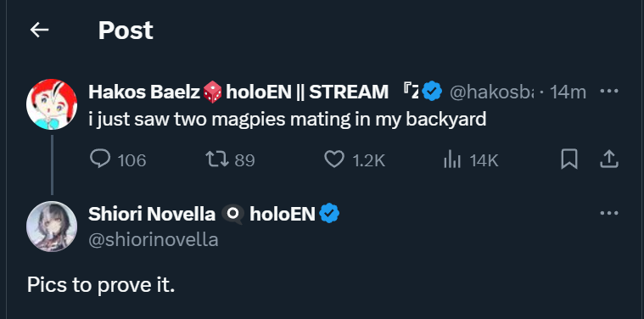This screenshot has width=644, height=319.
Task: Open replies on Hakos Baelz's tweet
Action: pyautogui.click(x=117, y=159)
